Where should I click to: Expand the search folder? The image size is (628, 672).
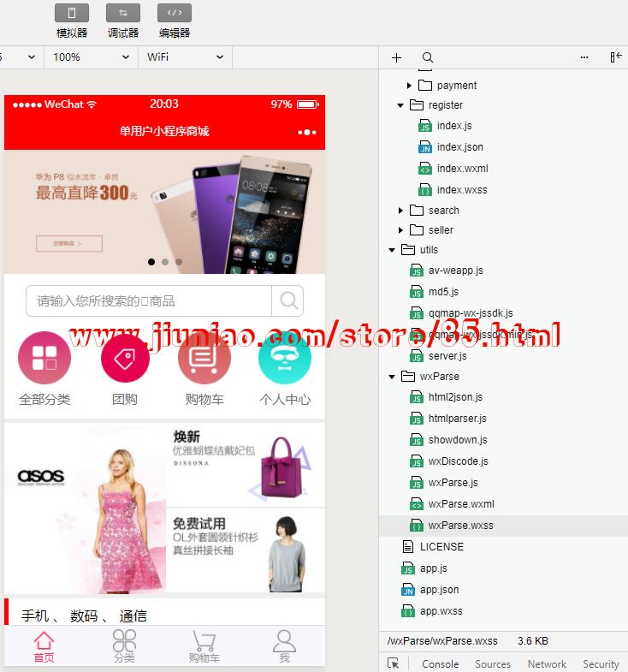tap(400, 211)
